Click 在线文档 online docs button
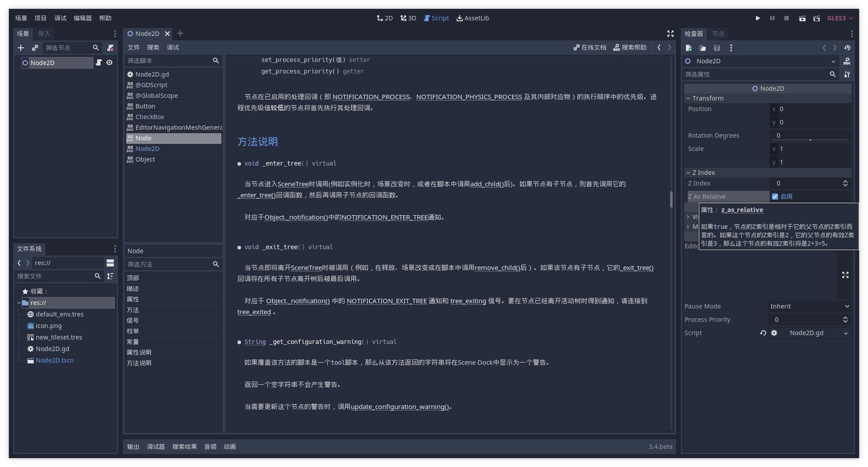Image resolution: width=868 pixels, height=467 pixels. point(589,47)
